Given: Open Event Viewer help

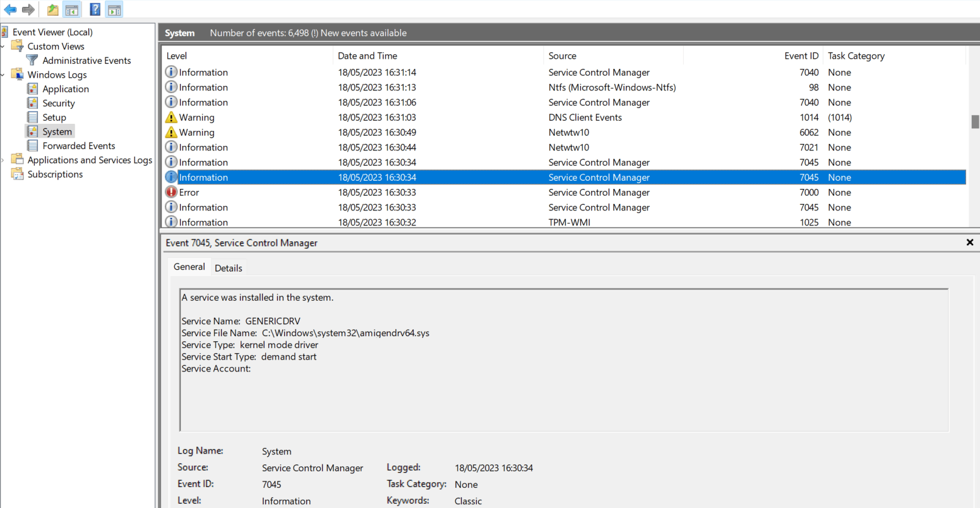Looking at the screenshot, I should pyautogui.click(x=94, y=9).
